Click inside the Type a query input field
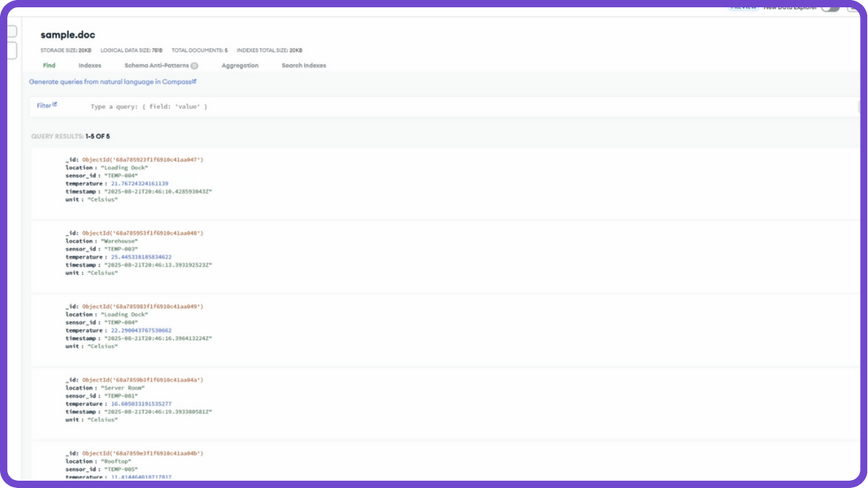 183,104
